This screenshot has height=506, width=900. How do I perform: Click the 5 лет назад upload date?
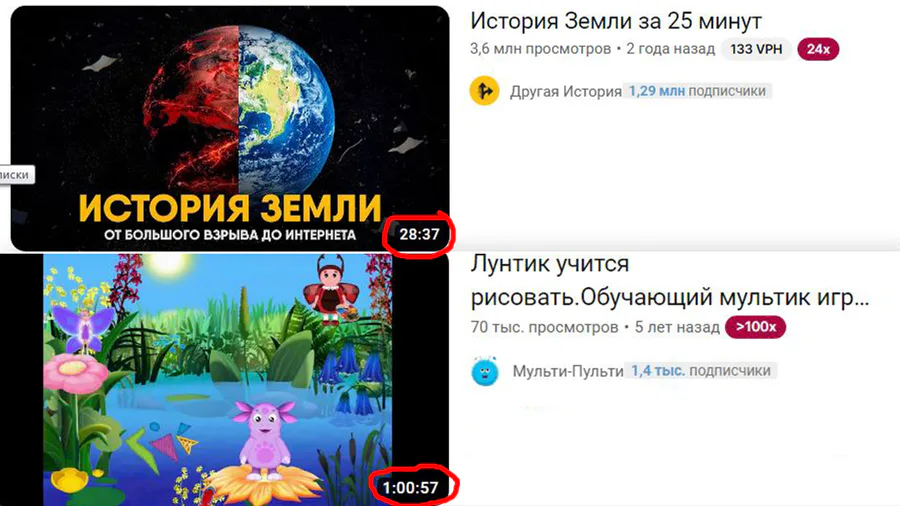click(x=677, y=328)
